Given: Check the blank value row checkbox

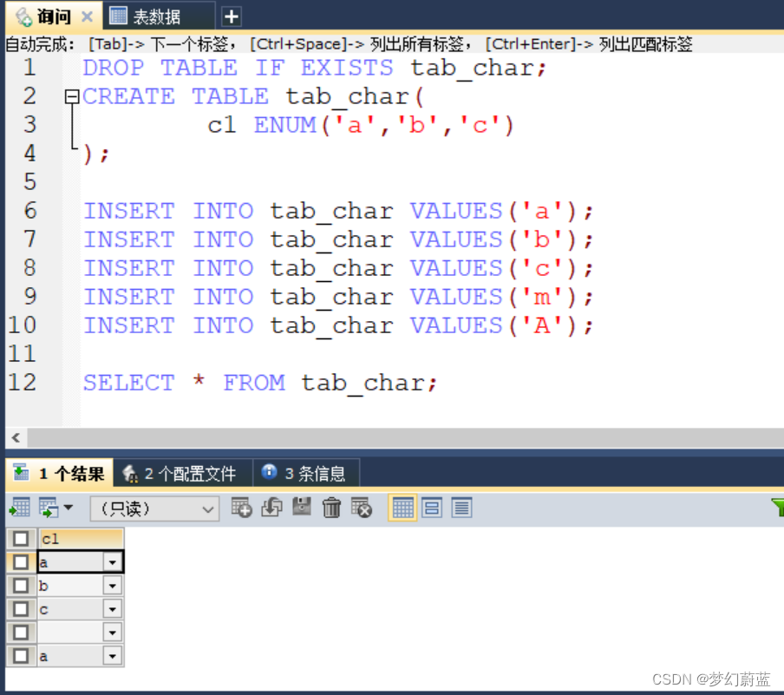Looking at the screenshot, I should click(21, 633).
